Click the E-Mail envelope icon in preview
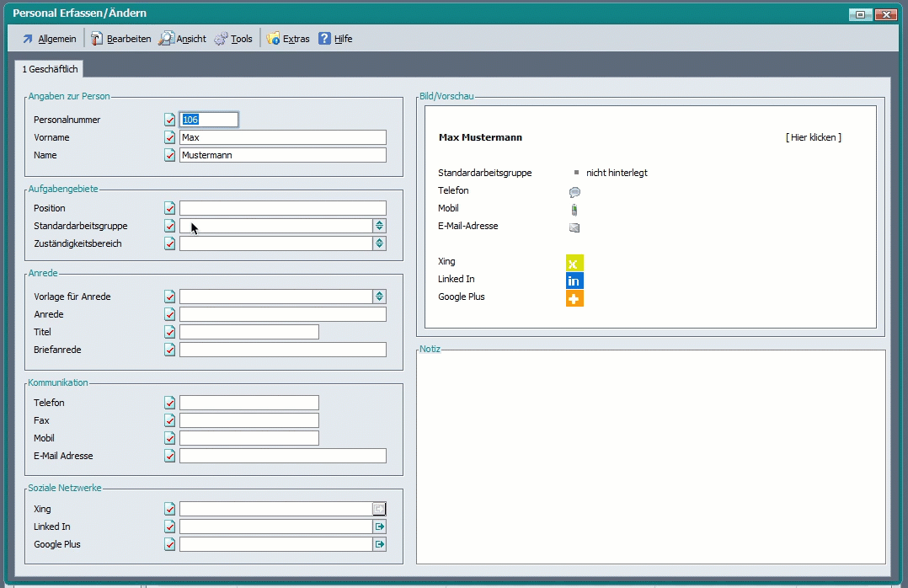 (574, 227)
